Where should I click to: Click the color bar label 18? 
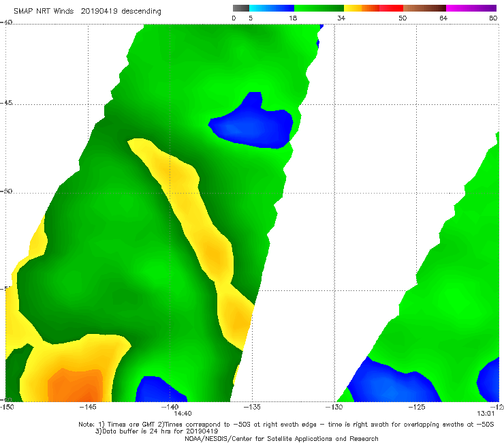(x=293, y=18)
